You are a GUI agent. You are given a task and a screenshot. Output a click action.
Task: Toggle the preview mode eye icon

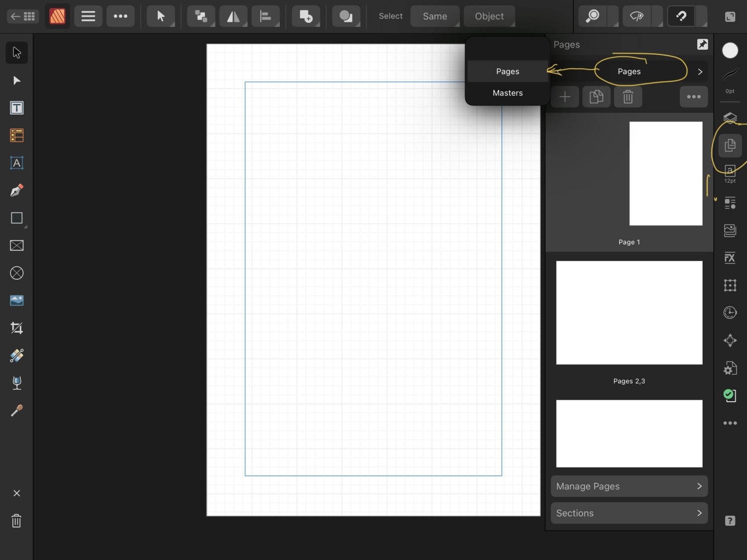coord(636,16)
